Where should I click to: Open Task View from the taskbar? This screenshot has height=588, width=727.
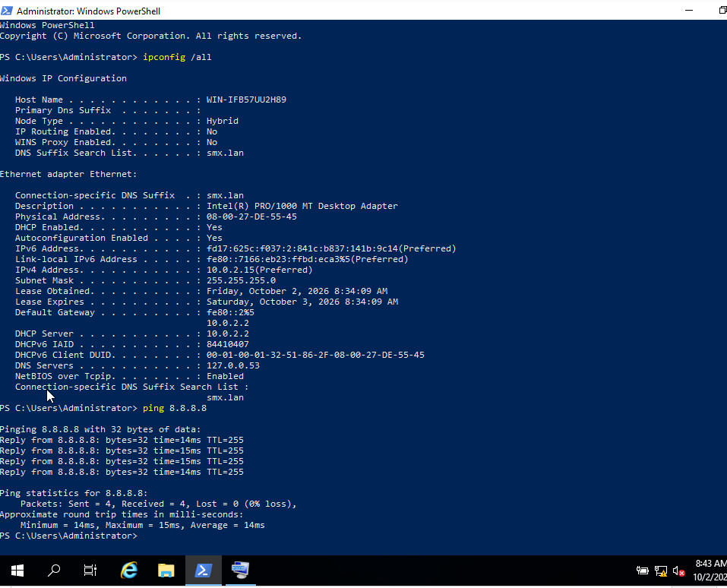[x=90, y=571]
